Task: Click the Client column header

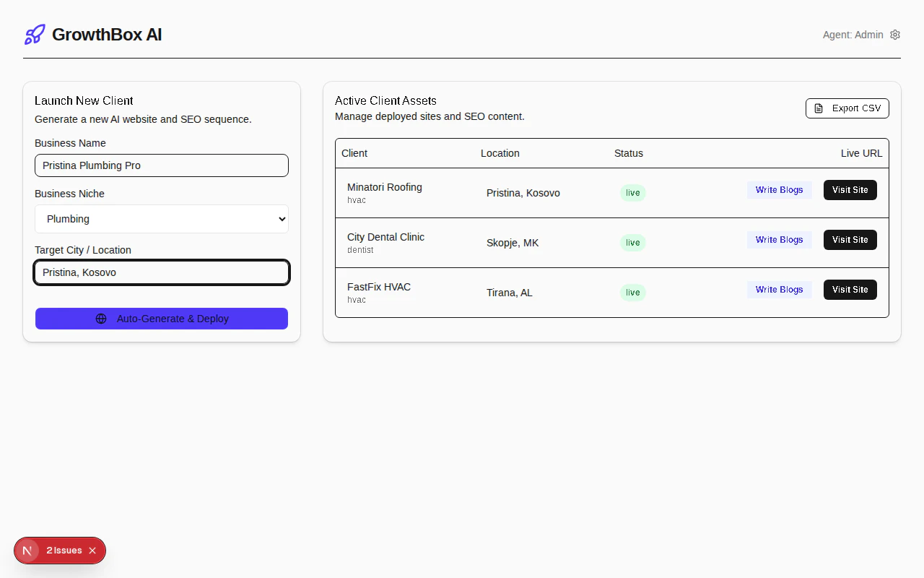Action: (354, 153)
